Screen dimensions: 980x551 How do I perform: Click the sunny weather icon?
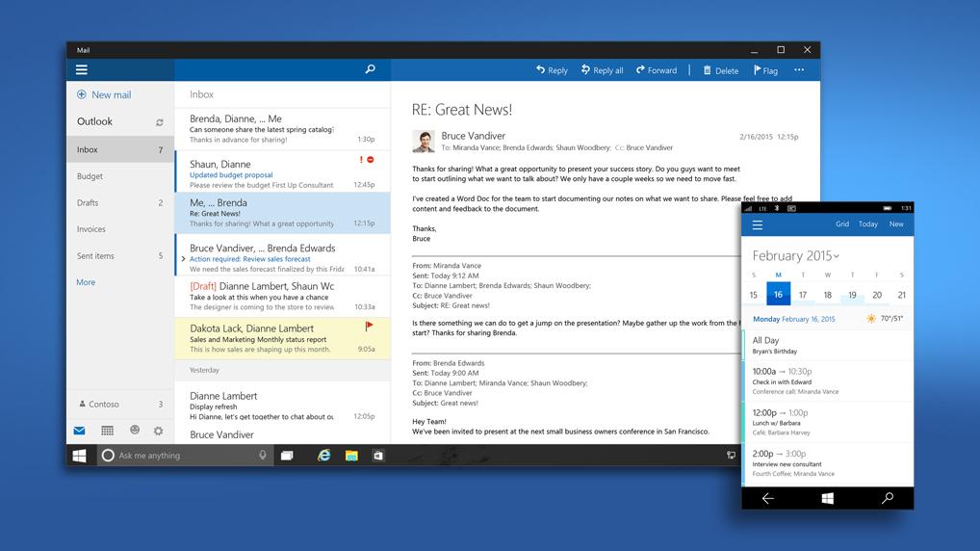(x=871, y=319)
